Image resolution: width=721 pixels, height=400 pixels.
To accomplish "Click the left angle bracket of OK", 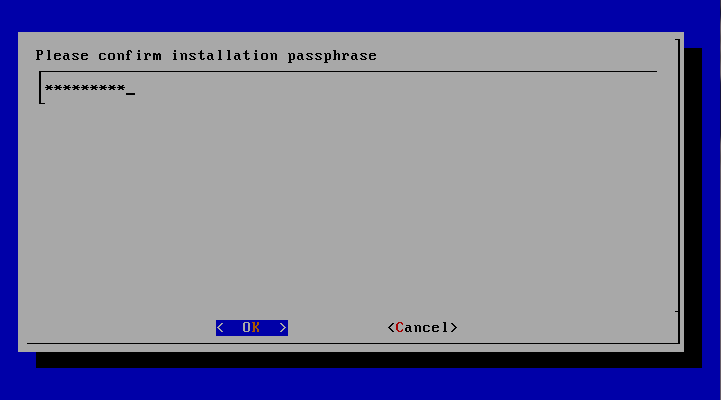I will click(x=220, y=328).
